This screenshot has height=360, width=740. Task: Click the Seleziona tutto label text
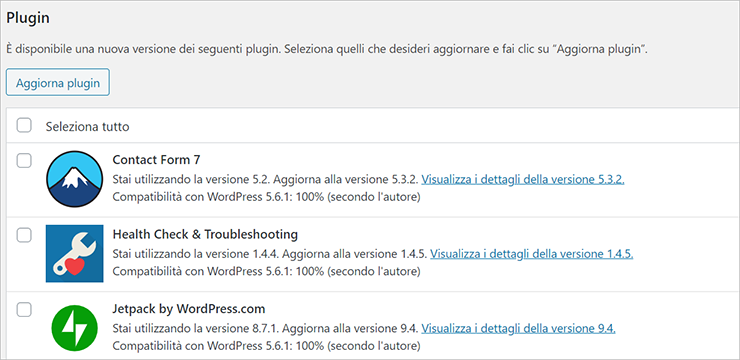pos(87,126)
